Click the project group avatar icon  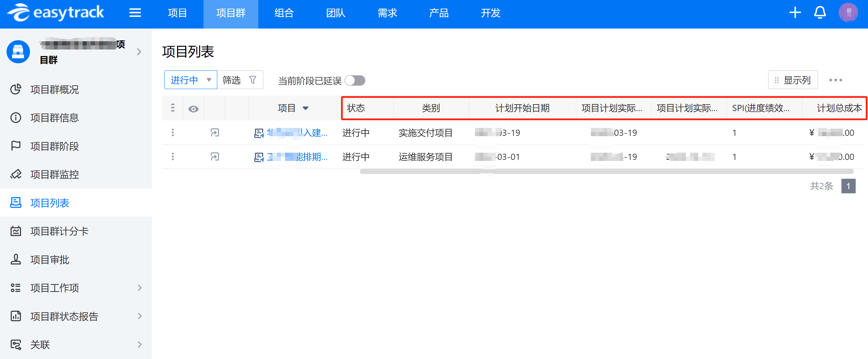[18, 52]
